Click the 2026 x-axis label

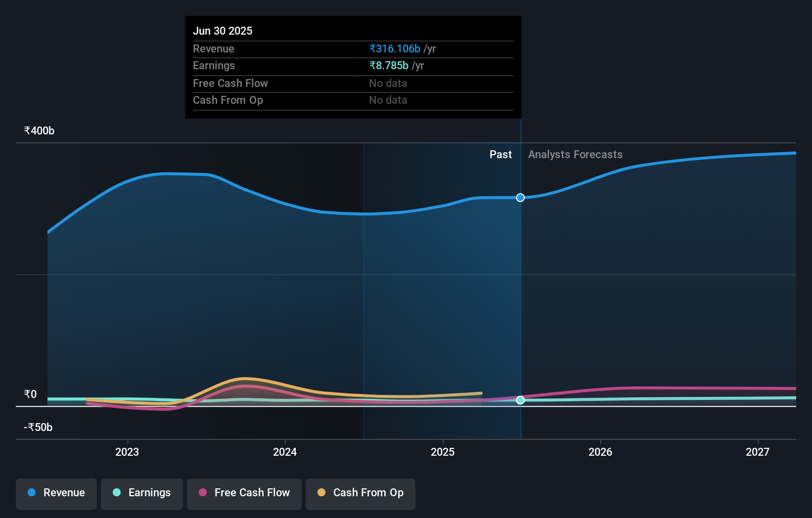pos(600,452)
